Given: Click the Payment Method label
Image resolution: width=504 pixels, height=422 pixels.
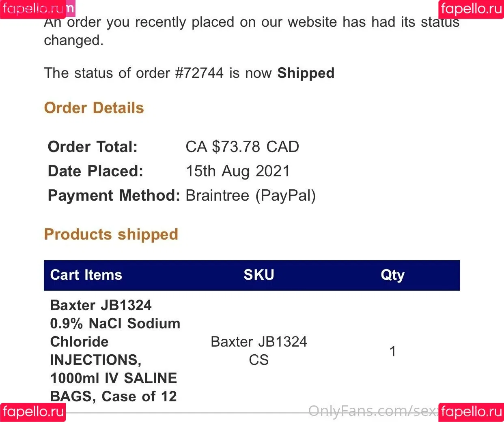Looking at the screenshot, I should coord(114,195).
